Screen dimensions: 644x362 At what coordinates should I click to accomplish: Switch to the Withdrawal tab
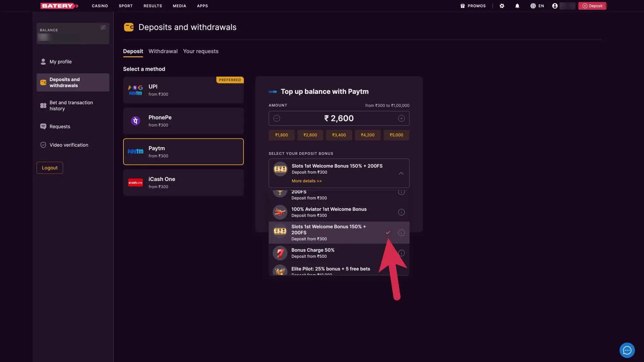pos(163,51)
